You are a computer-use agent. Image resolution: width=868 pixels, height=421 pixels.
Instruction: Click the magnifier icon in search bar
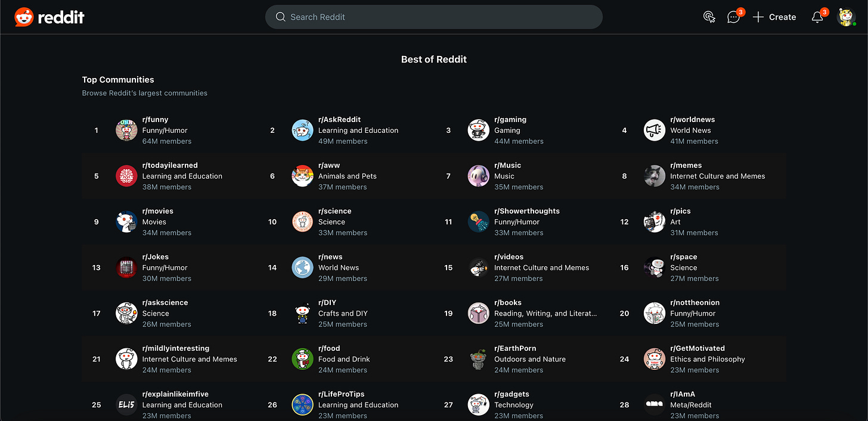pyautogui.click(x=281, y=17)
